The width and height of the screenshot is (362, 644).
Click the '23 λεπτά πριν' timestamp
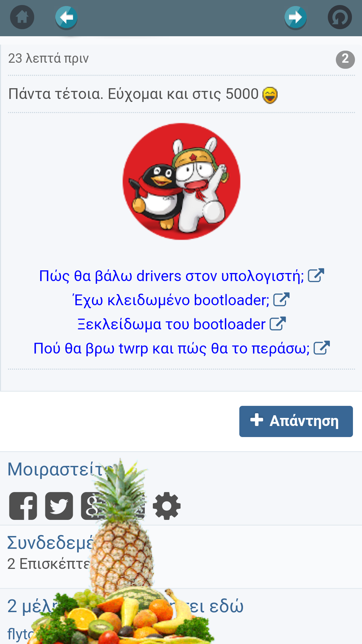click(48, 58)
